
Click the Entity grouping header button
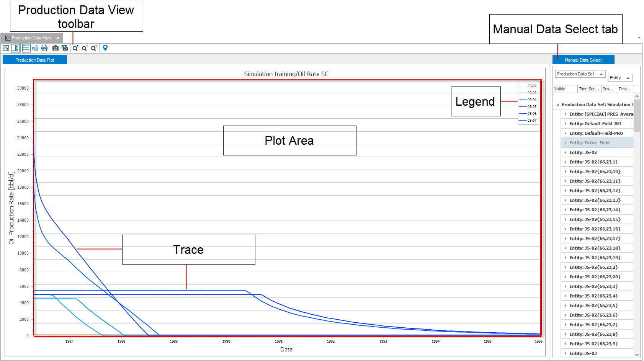pos(619,78)
